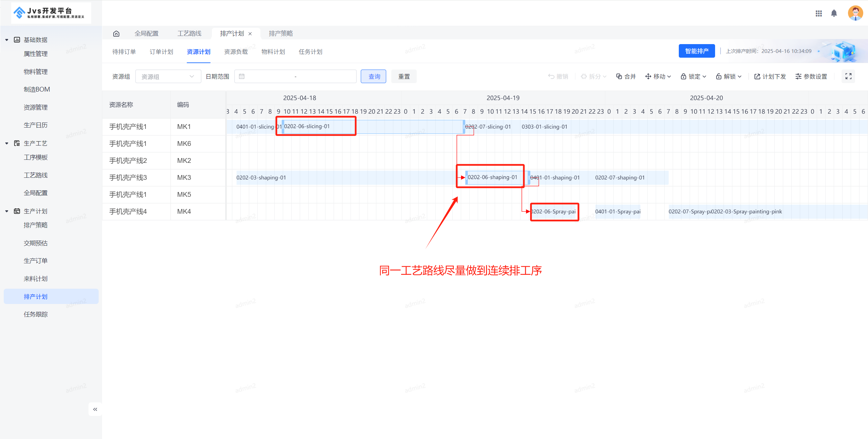The width and height of the screenshot is (868, 439).
Task: Open the 合并 (merge) tool
Action: pos(626,76)
